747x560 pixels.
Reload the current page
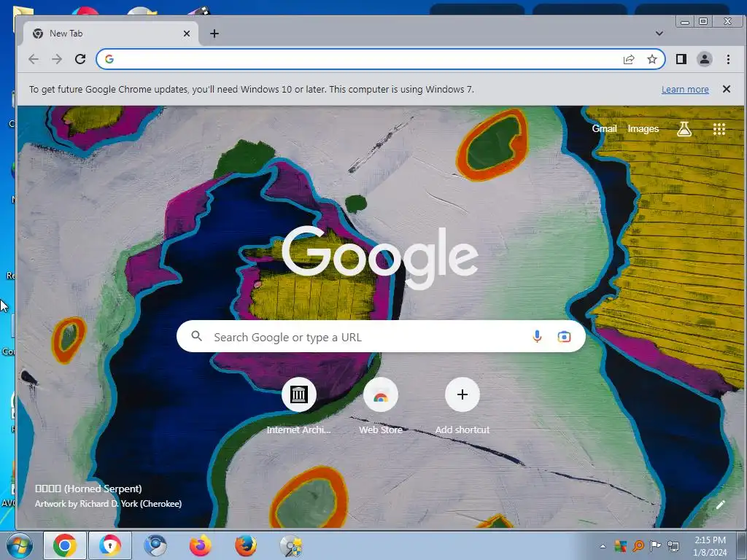coord(80,59)
